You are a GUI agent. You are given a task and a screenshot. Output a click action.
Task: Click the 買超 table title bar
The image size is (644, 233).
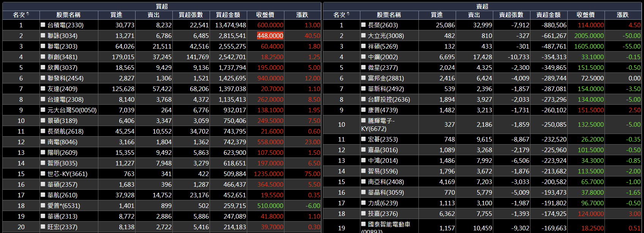[162, 6]
